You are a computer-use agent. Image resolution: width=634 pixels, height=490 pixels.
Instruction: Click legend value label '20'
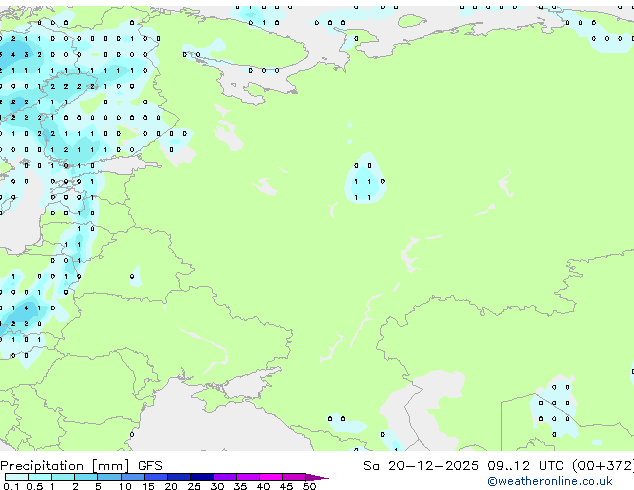pos(171,486)
